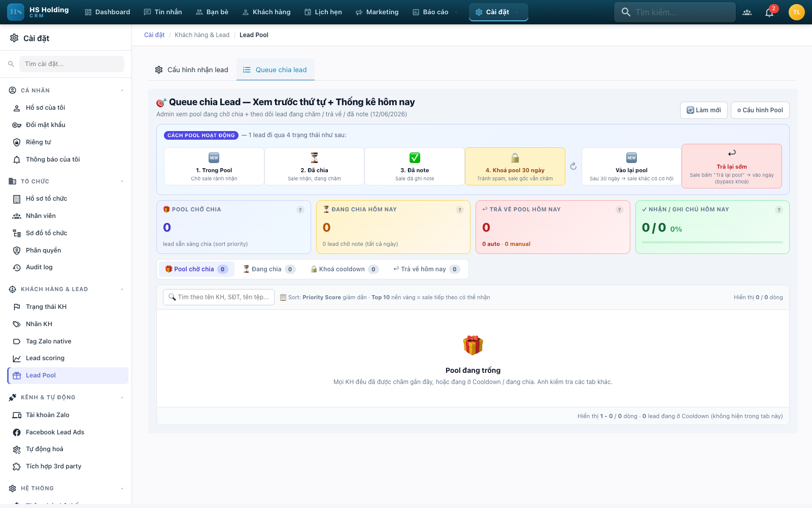Click the Facebook icon in sidebar
Viewport: 812px width, 508px height.
pyautogui.click(x=17, y=432)
